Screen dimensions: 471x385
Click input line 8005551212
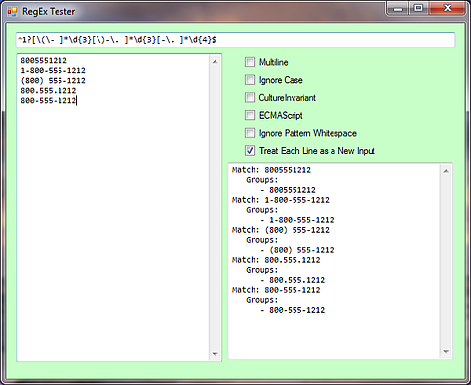(43, 60)
